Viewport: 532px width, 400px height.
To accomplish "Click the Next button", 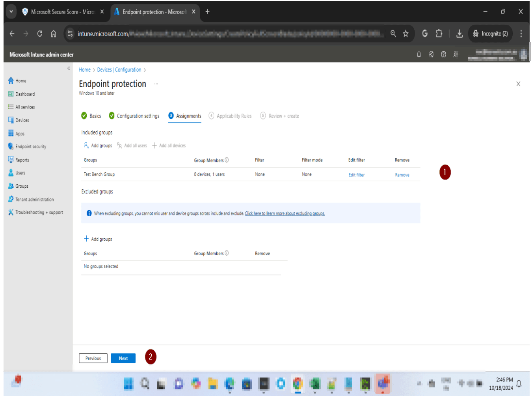I will coord(123,358).
